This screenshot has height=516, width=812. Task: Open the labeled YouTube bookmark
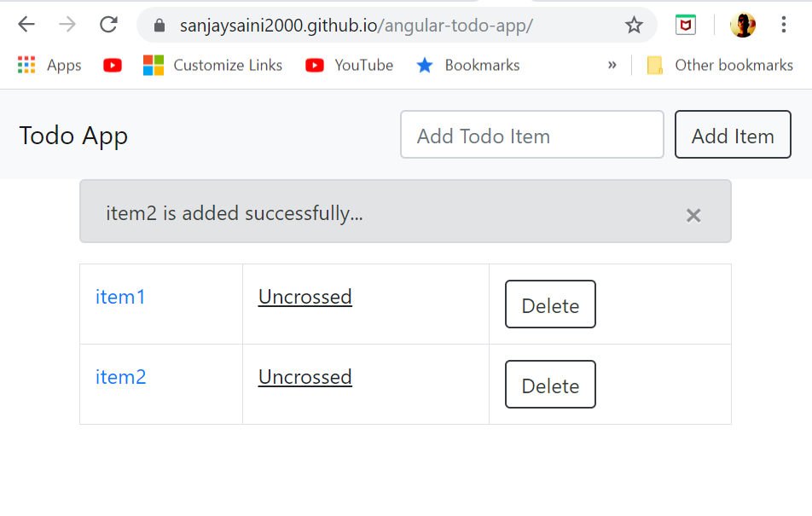(x=350, y=65)
